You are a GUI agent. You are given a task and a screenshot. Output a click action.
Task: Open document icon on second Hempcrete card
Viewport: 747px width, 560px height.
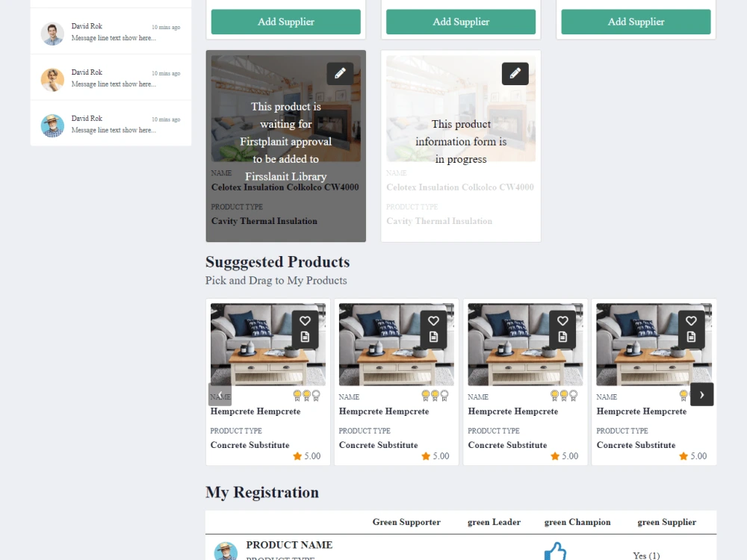(433, 337)
